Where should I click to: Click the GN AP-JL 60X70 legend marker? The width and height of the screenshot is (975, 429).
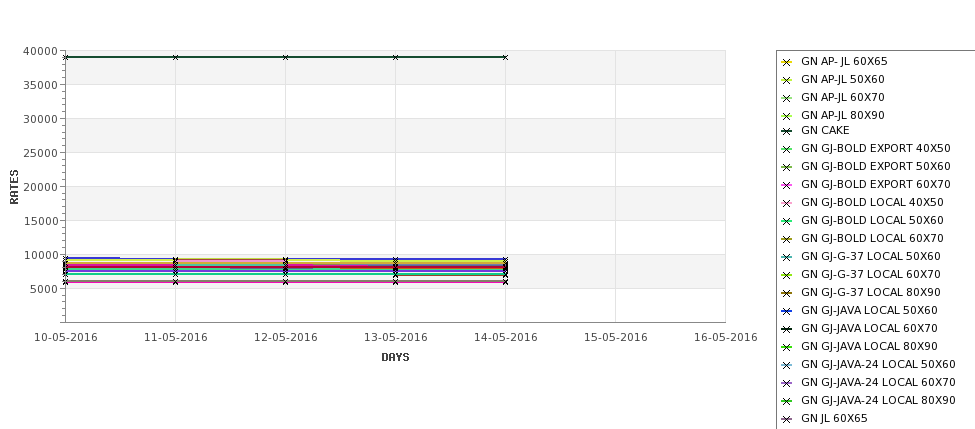pyautogui.click(x=786, y=98)
